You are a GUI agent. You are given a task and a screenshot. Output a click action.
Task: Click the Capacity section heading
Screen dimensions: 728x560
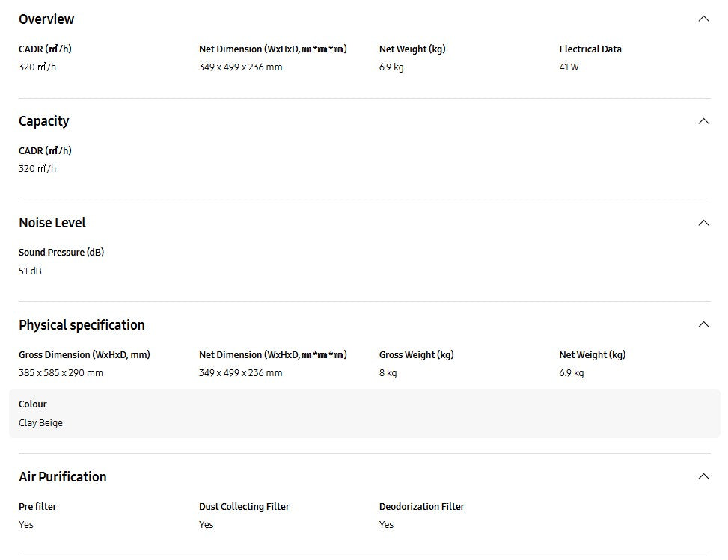[x=44, y=121]
